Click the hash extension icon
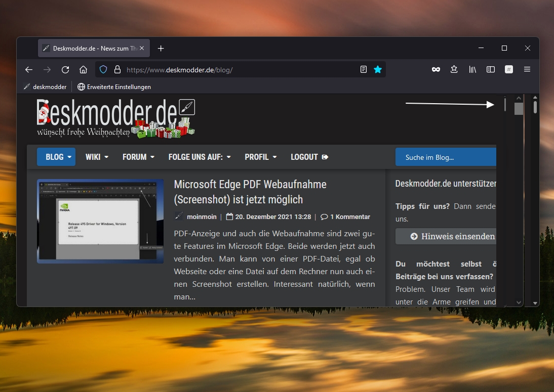554x392 pixels. 509,69
